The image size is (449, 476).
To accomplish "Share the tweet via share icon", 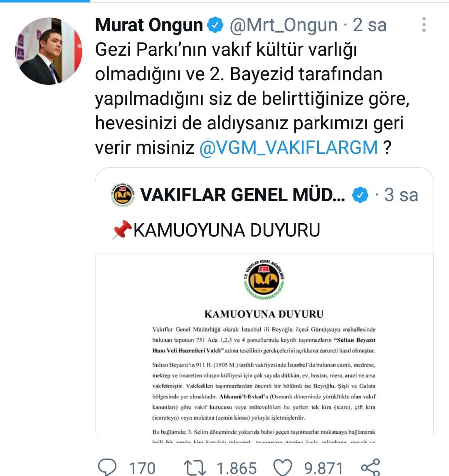I will pyautogui.click(x=371, y=467).
